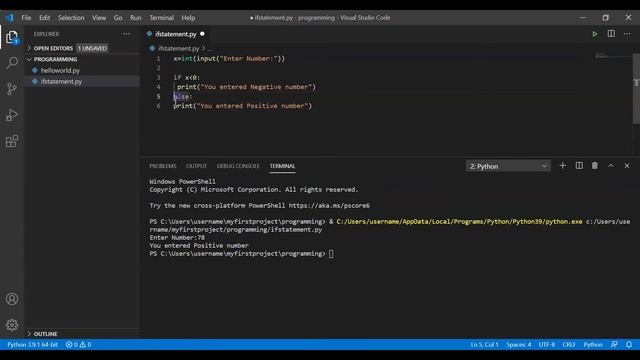The image size is (640, 360).
Task: Click print "You entered Positive number" code line
Action: [x=242, y=106]
